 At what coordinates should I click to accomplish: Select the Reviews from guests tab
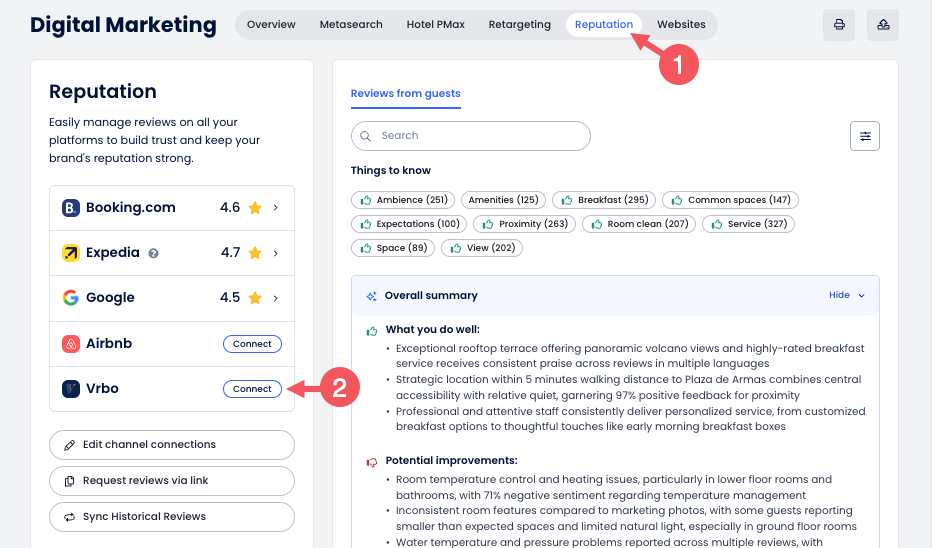405,94
